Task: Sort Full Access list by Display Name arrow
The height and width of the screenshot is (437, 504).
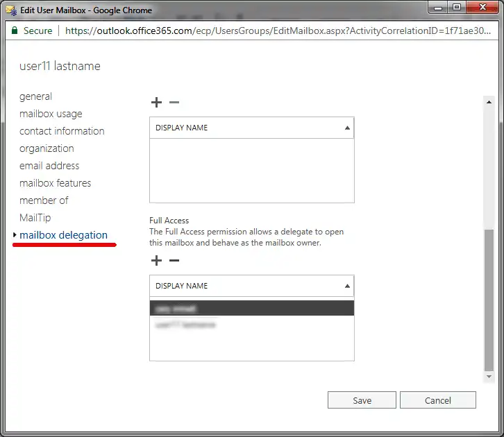Action: (347, 286)
